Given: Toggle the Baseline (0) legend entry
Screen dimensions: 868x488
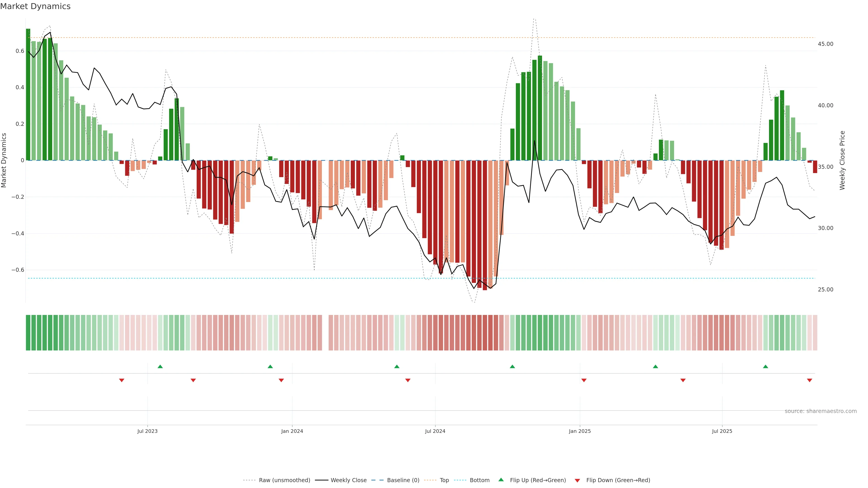Looking at the screenshot, I should 403,480.
